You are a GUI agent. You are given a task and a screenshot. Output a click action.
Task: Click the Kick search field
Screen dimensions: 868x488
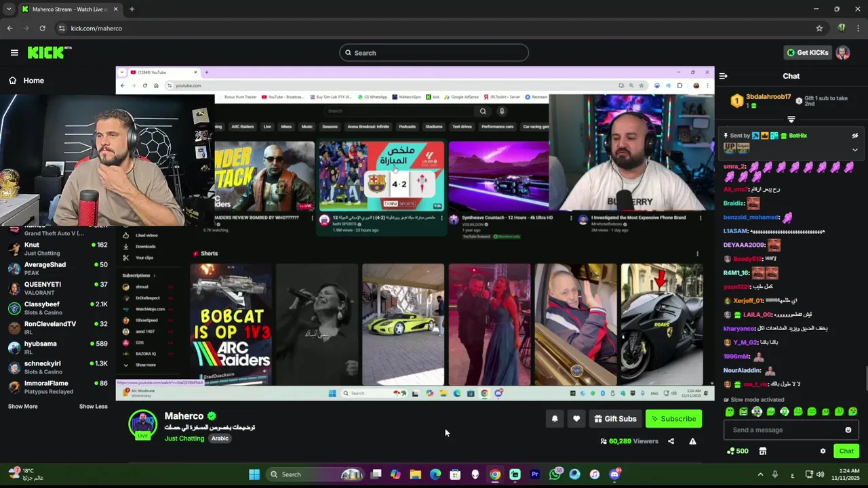click(434, 53)
